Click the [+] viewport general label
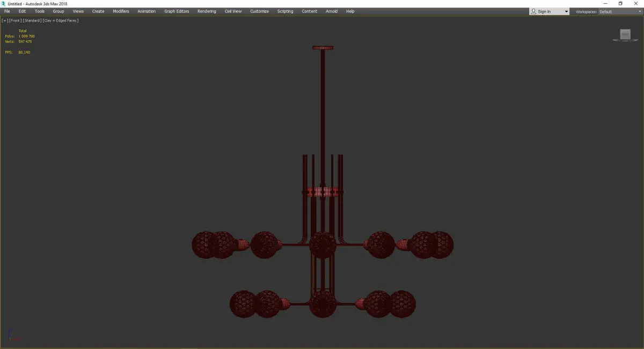 tap(5, 20)
